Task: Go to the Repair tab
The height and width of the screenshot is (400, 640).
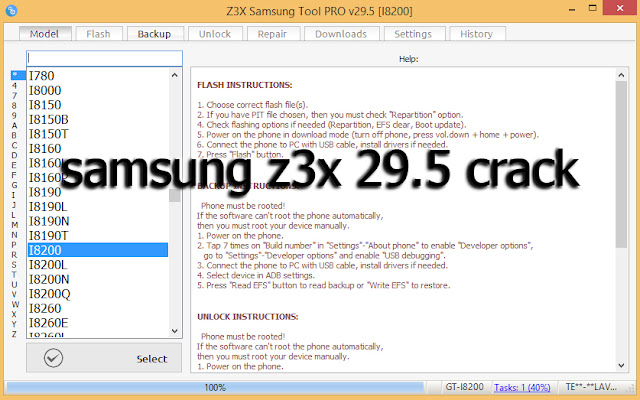Action: [272, 34]
